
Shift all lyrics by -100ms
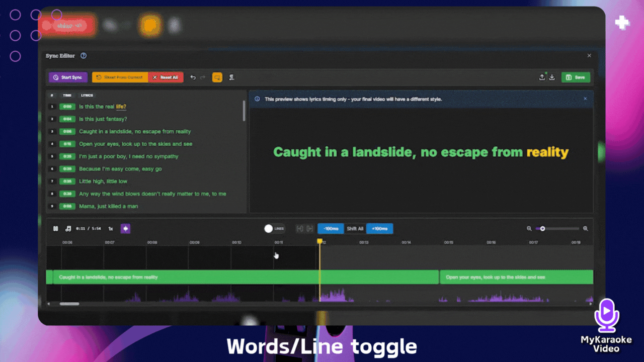coord(331,229)
